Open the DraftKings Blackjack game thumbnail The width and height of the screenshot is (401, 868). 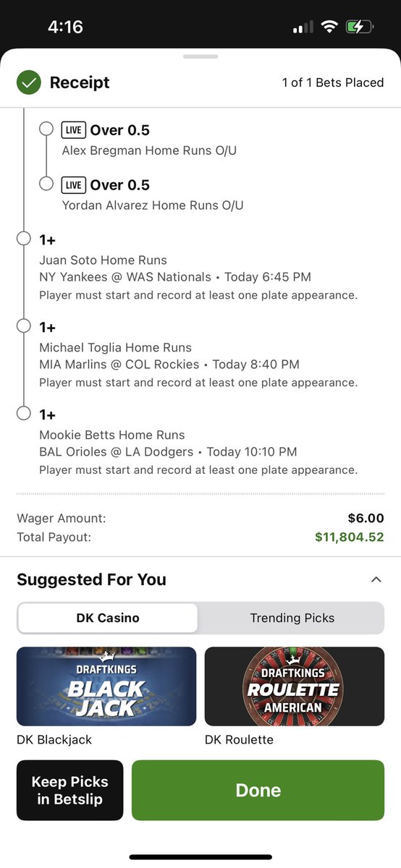(x=106, y=686)
